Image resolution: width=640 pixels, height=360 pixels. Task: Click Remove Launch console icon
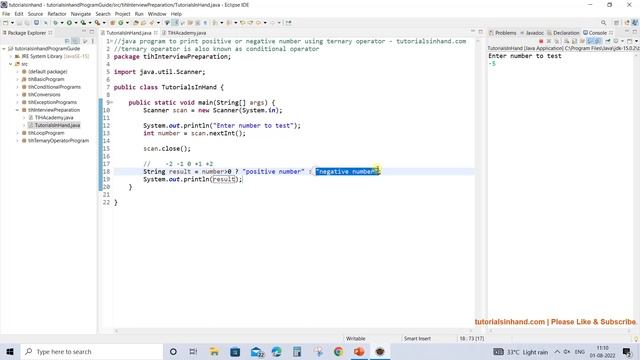[549, 41]
